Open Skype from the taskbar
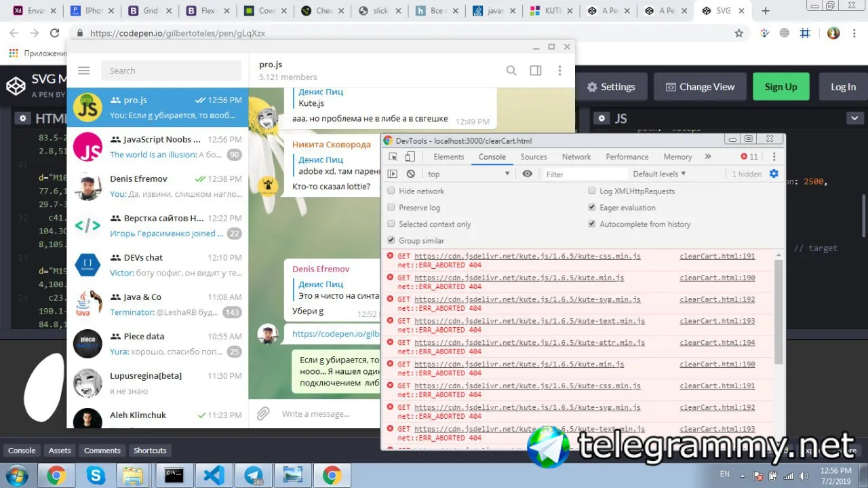868x488 pixels. (x=95, y=474)
